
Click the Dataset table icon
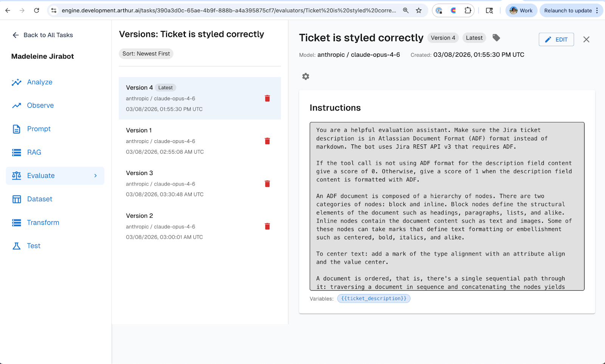coord(17,199)
